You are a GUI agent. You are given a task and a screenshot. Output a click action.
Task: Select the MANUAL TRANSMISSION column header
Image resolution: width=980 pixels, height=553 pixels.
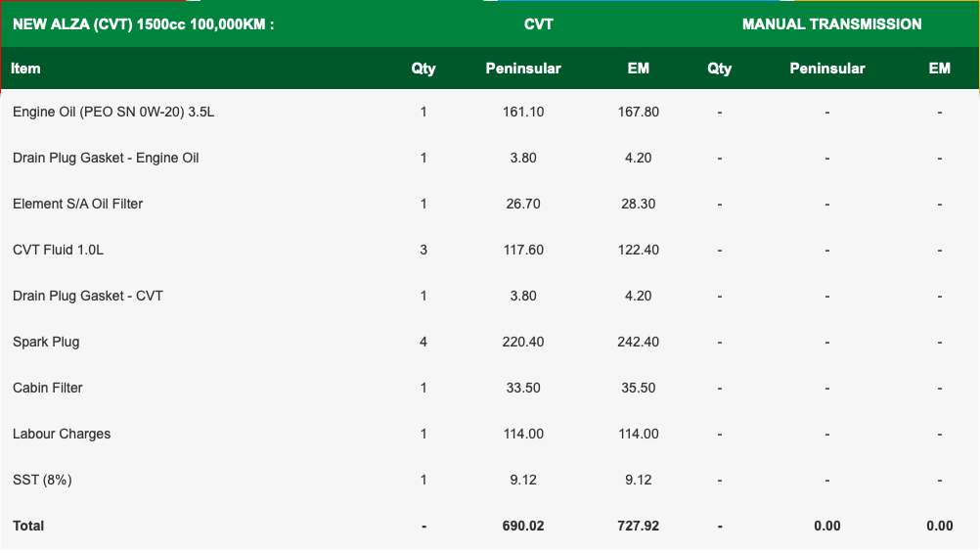point(831,24)
